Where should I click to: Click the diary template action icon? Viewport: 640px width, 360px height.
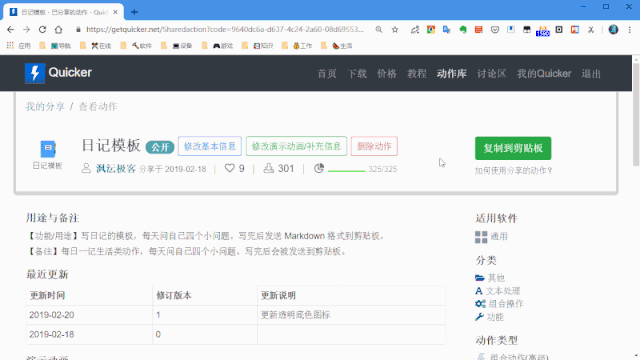click(x=48, y=149)
